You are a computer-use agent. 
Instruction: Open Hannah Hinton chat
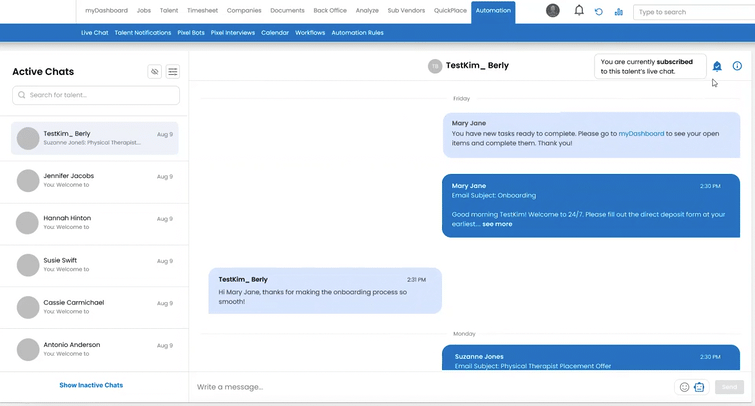95,223
